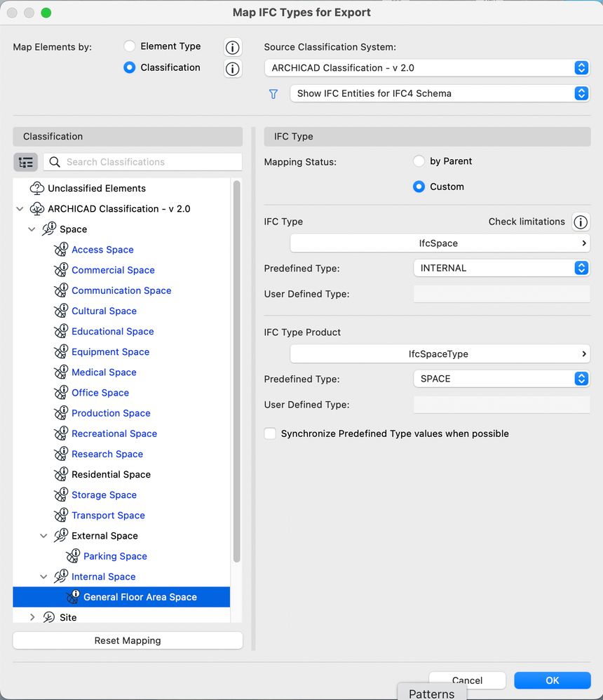The image size is (603, 700).
Task: Click the Office Space leaf icon
Action: pos(61,393)
